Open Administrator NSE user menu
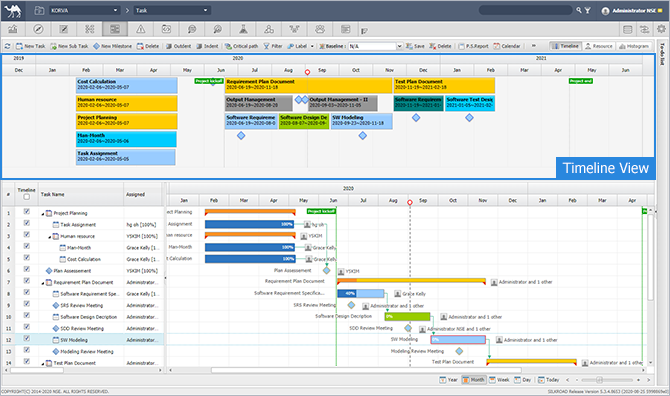670x396 pixels. click(632, 11)
